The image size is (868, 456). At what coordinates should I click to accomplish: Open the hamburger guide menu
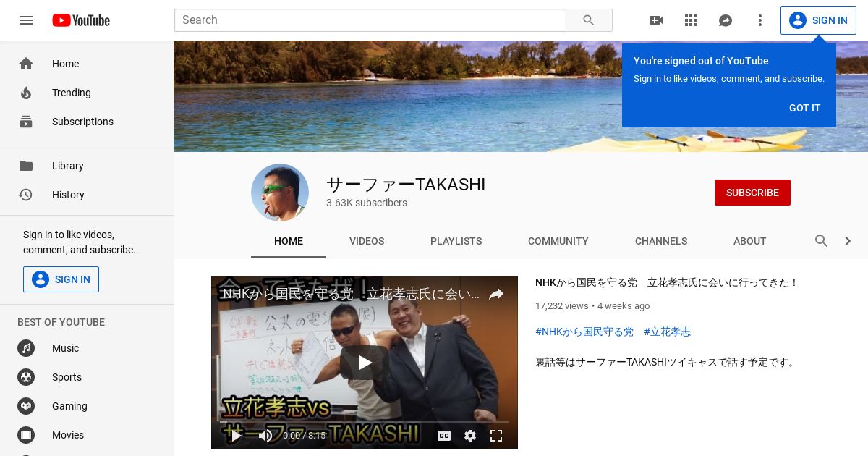coord(26,20)
